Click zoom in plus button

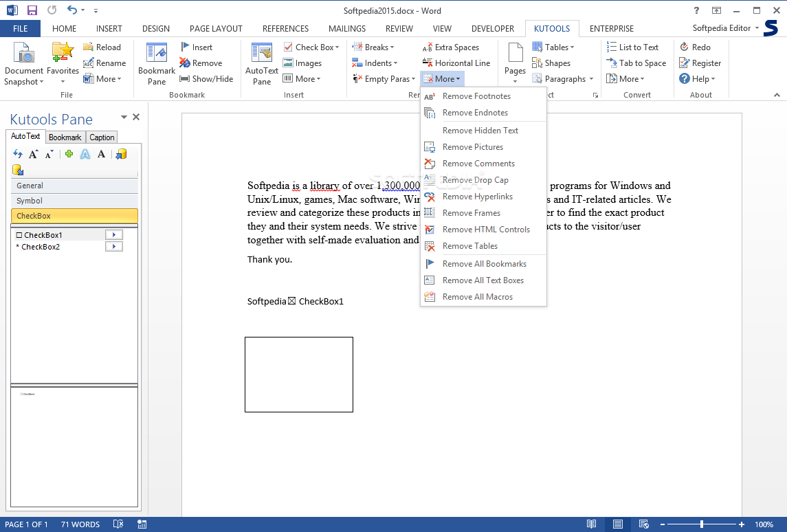coord(742,524)
